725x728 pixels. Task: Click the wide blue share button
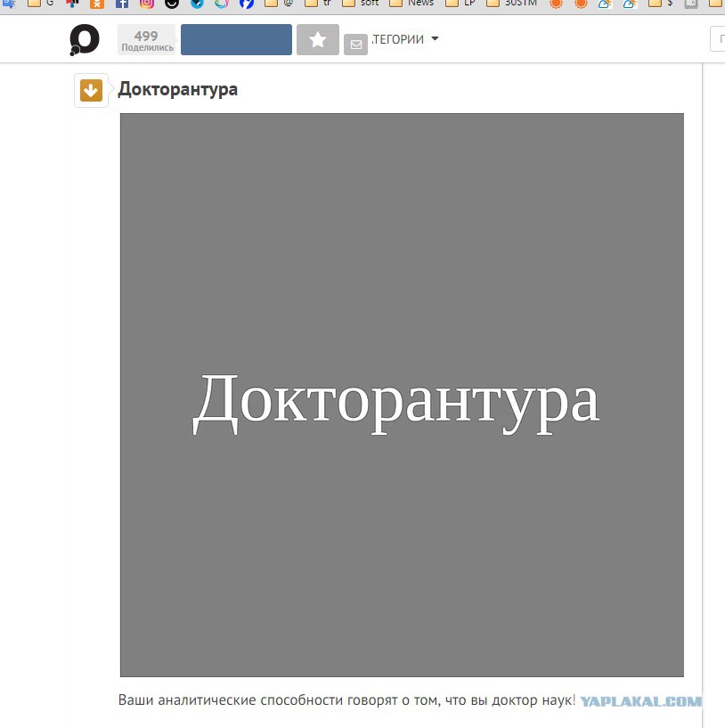point(236,40)
